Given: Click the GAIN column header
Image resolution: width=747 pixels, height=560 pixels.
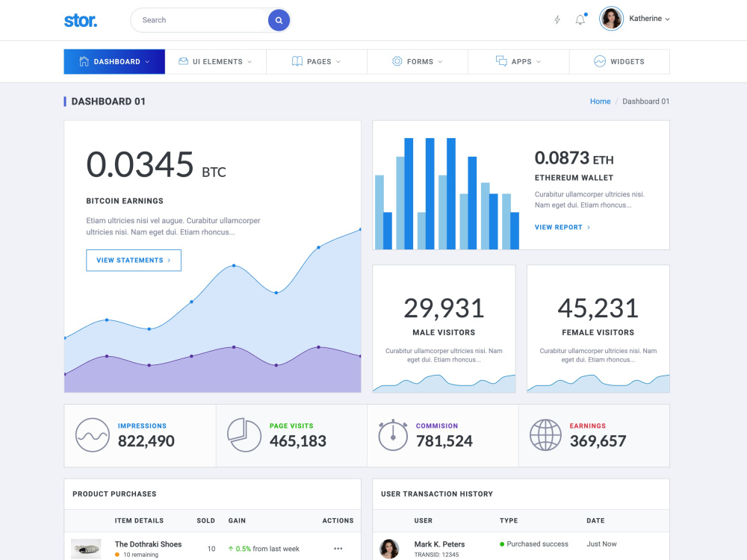Looking at the screenshot, I should point(237,520).
